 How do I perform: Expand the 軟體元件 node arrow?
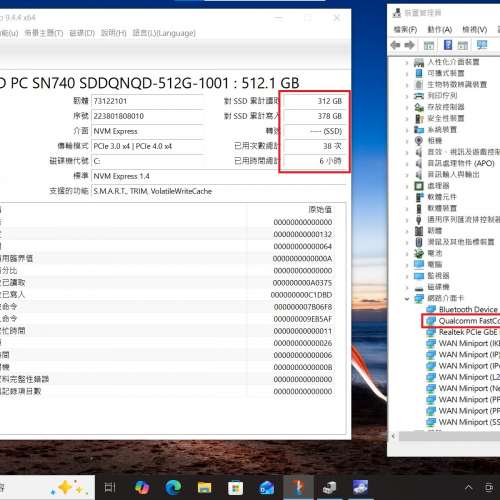point(407,197)
